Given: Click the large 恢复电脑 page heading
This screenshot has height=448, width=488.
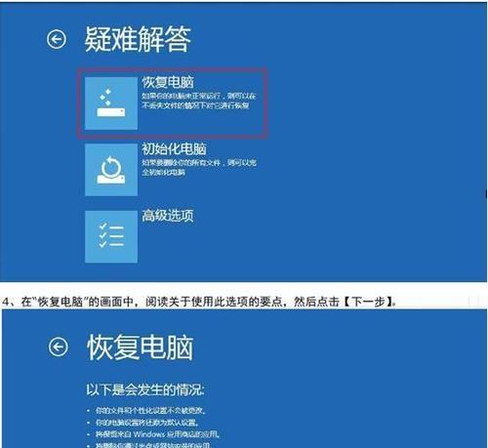Looking at the screenshot, I should [x=141, y=347].
